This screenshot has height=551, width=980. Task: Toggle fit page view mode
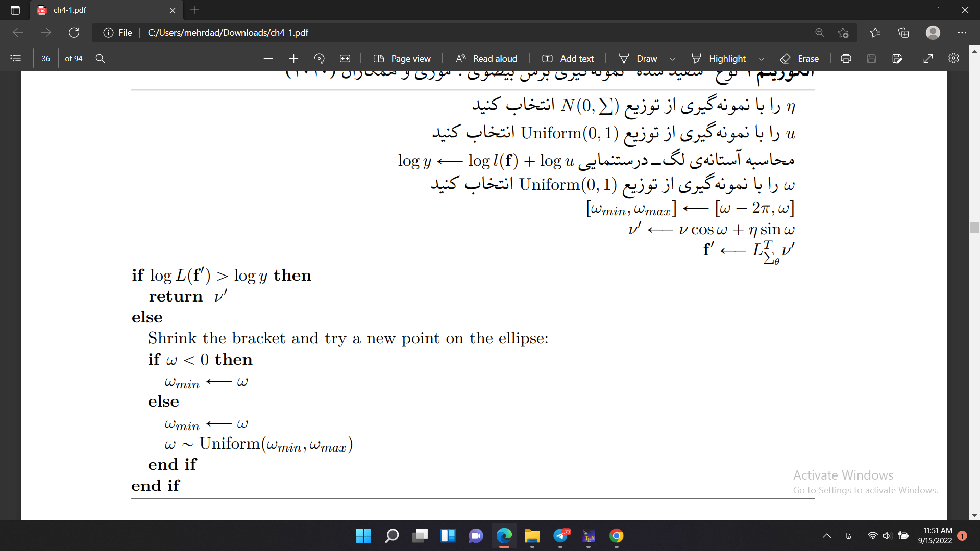point(345,59)
